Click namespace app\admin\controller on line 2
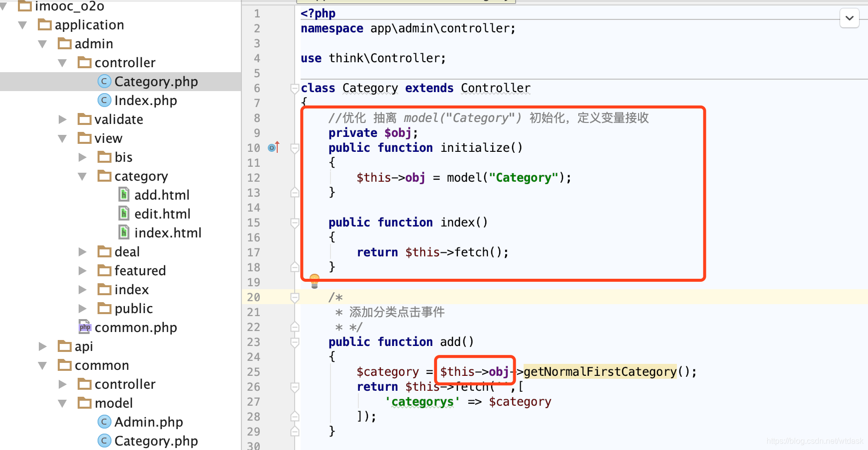868x450 pixels. (x=408, y=28)
